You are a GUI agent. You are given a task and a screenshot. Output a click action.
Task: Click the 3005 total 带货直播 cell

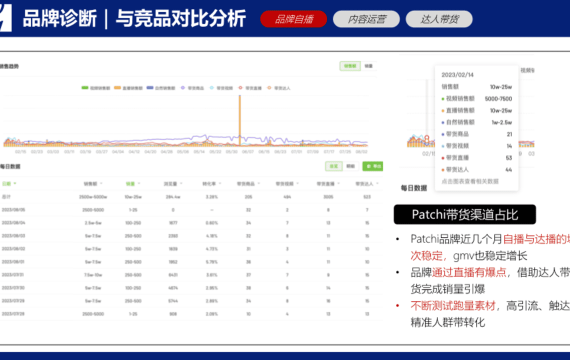328,197
